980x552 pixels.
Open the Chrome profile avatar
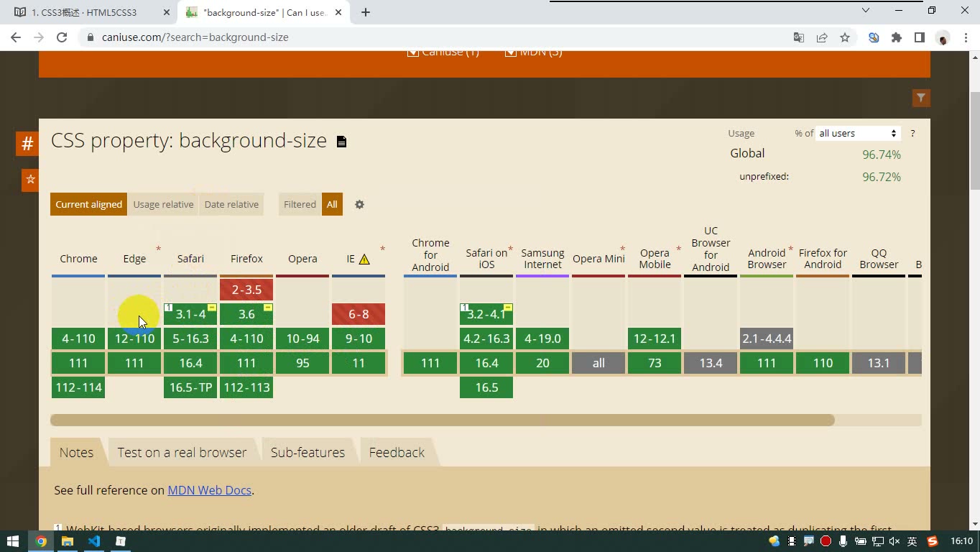pos(943,37)
